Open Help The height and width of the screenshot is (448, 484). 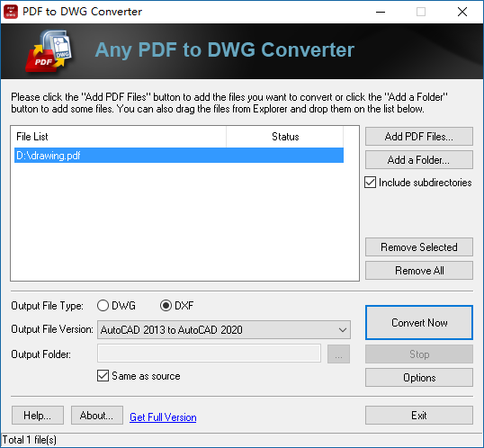(38, 416)
